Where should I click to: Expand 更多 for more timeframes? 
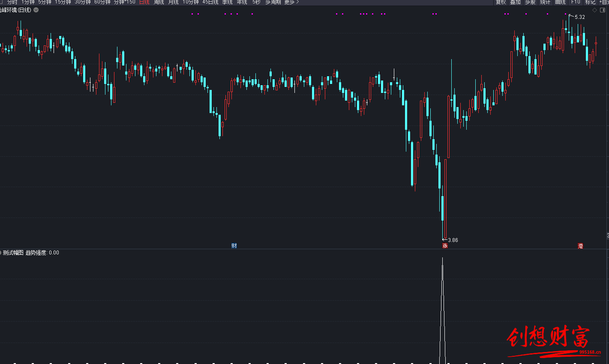291,2
